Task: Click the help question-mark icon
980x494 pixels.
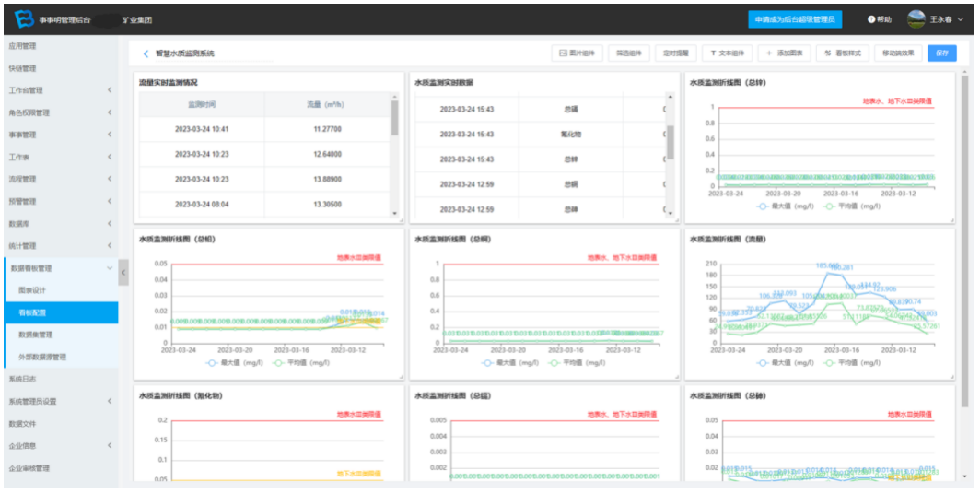Action: [x=871, y=19]
